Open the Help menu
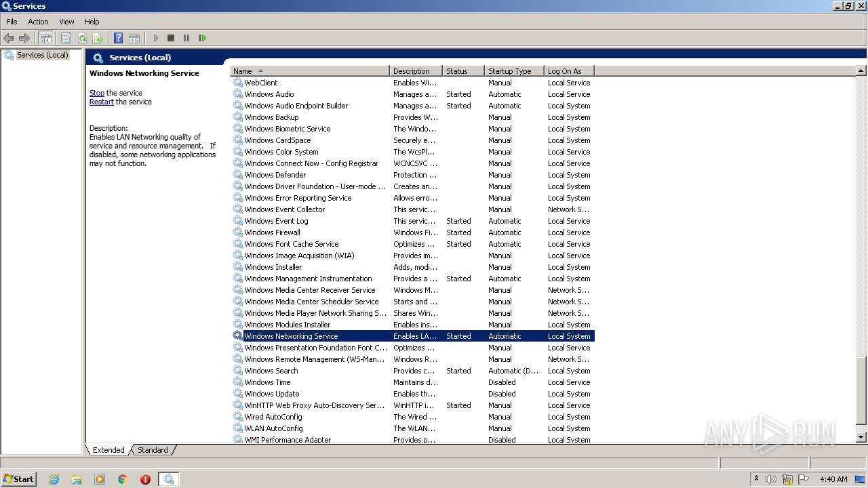 coord(92,22)
